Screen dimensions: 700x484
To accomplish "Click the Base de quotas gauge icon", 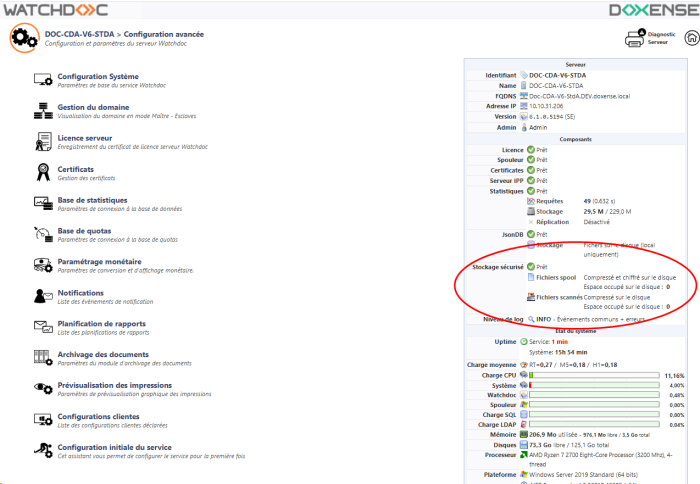I will [43, 234].
